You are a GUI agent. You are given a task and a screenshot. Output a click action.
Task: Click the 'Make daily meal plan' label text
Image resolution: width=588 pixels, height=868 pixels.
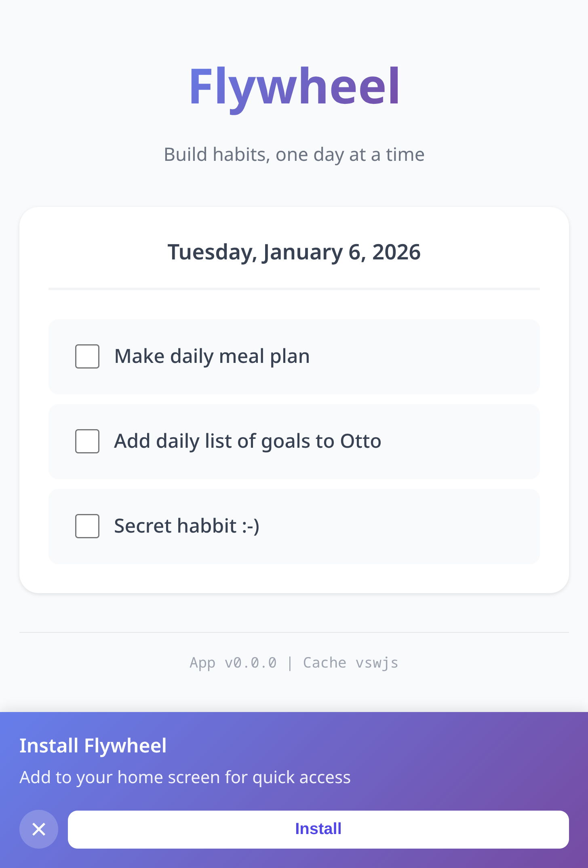point(212,356)
